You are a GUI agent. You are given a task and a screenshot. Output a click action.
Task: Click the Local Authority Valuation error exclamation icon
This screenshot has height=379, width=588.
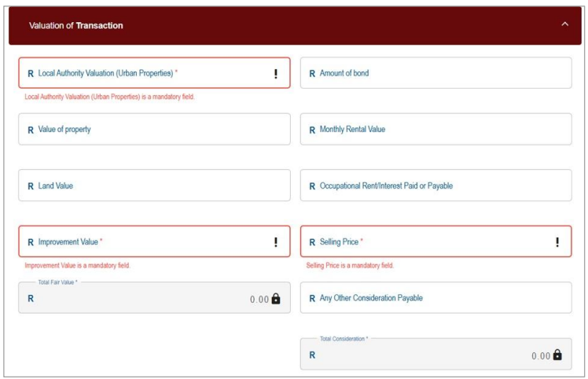(x=276, y=74)
